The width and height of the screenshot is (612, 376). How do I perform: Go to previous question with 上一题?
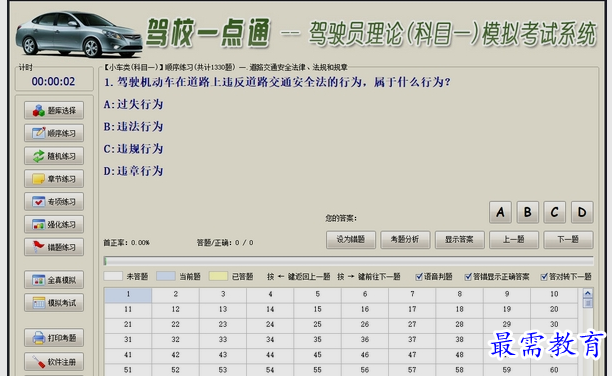click(x=514, y=240)
